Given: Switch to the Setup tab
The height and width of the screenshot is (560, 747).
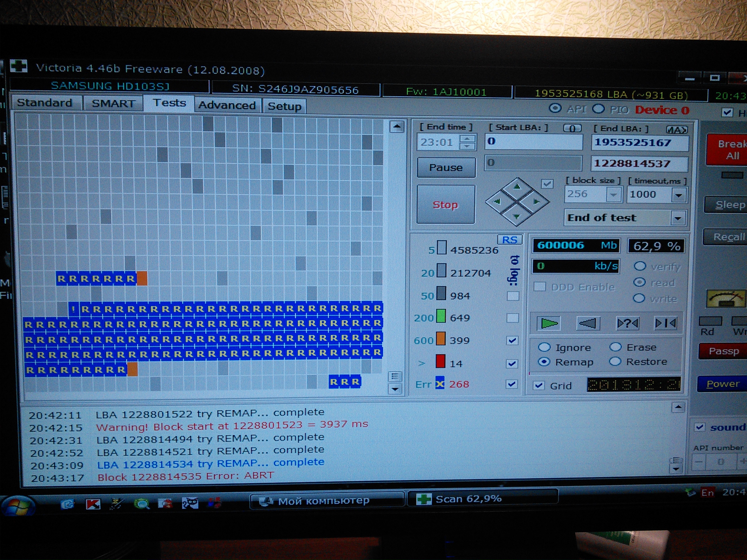Looking at the screenshot, I should click(284, 106).
